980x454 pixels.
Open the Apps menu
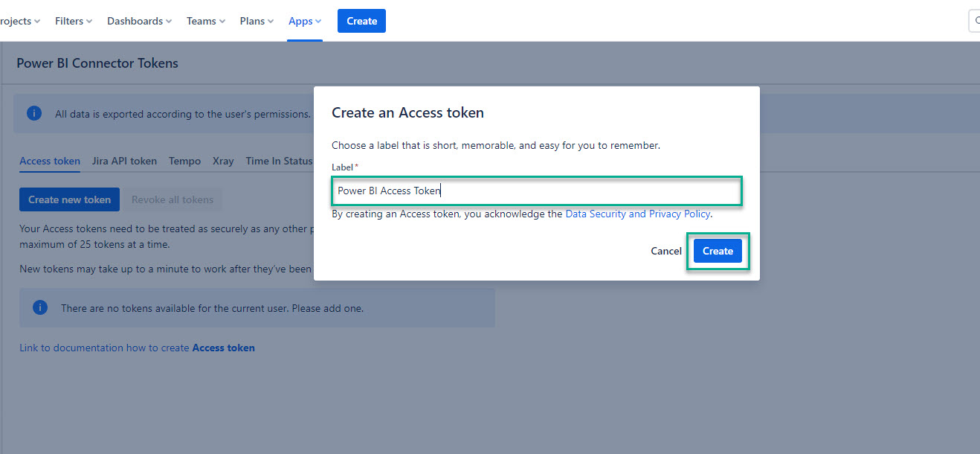pos(304,21)
